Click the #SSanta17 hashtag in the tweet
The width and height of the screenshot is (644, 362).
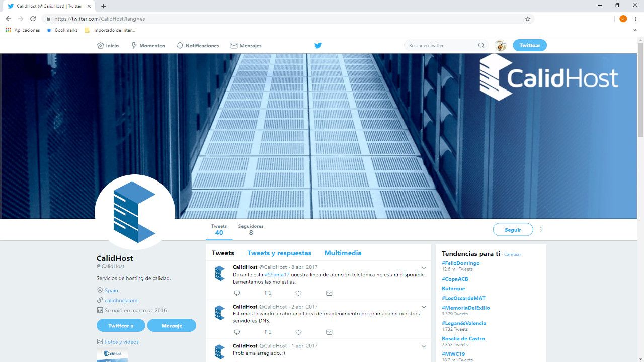pos(277,275)
